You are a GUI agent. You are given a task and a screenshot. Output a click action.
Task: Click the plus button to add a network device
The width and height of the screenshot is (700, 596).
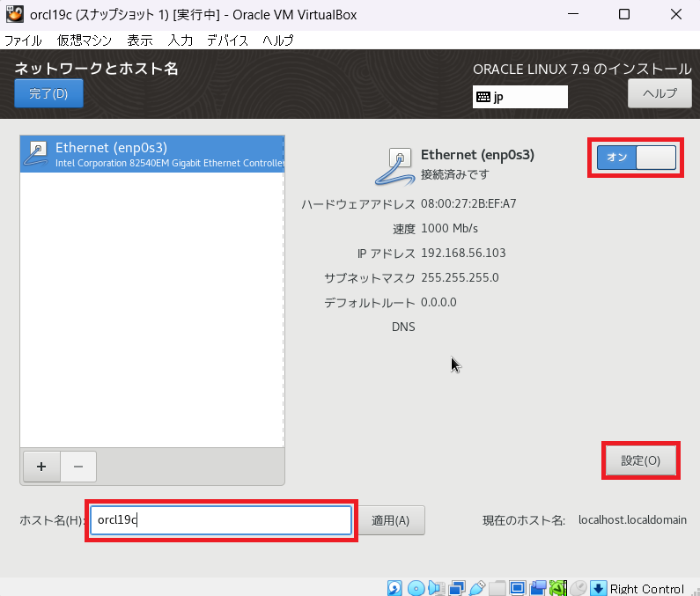(x=41, y=466)
